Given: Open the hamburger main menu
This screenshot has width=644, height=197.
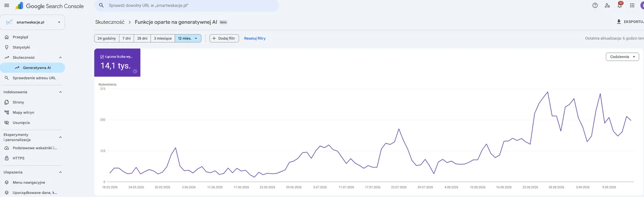Looking at the screenshot, I should click(x=6, y=6).
